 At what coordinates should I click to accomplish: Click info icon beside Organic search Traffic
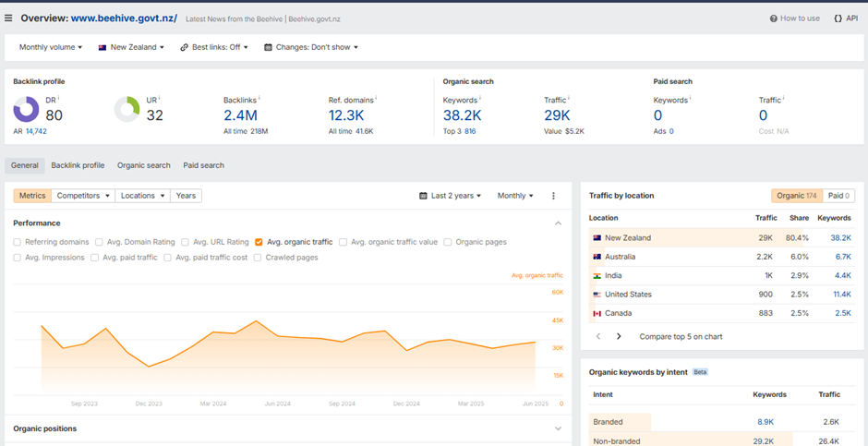(x=569, y=99)
